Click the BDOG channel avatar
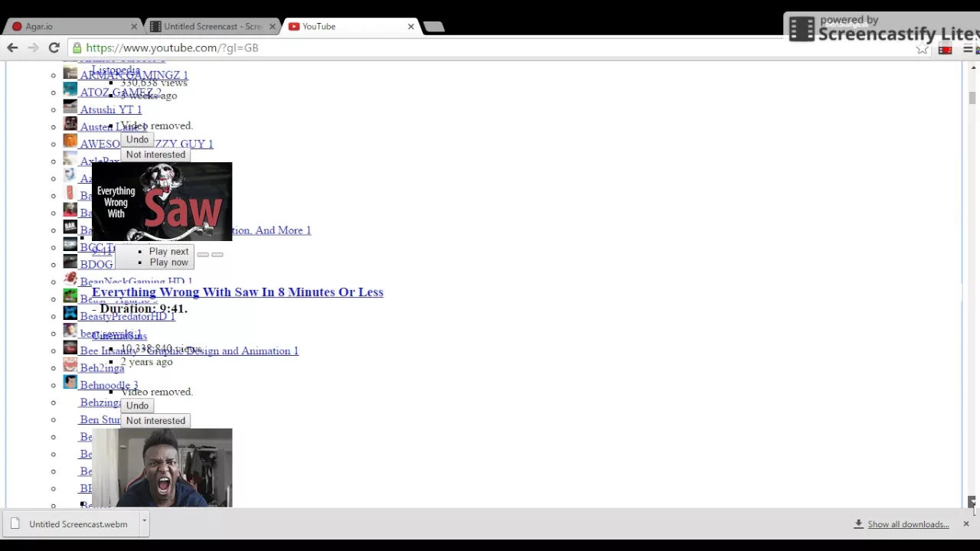 [x=70, y=263]
